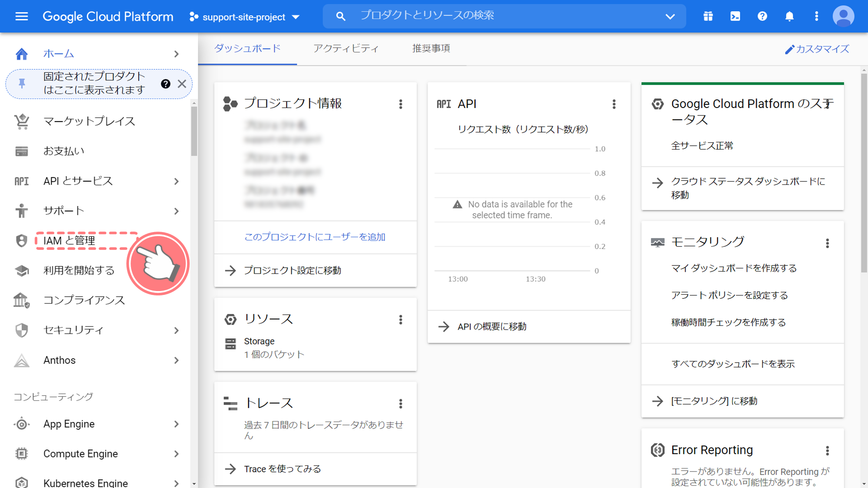Expand the App Engine submenu chevron
Viewport: 868px width, 488px height.
(x=176, y=424)
